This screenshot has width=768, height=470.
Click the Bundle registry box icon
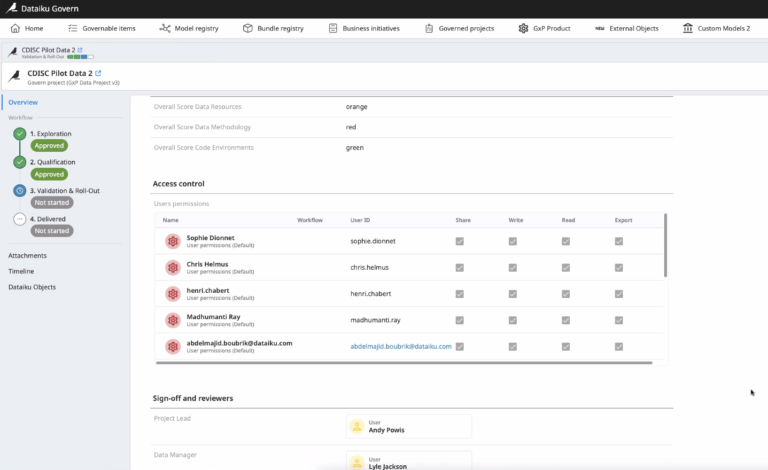click(248, 28)
